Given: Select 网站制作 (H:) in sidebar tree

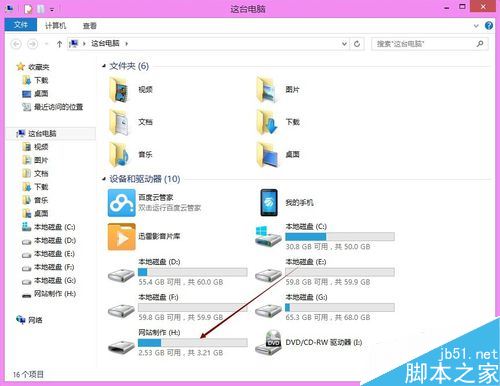Looking at the screenshot, I should point(55,294).
